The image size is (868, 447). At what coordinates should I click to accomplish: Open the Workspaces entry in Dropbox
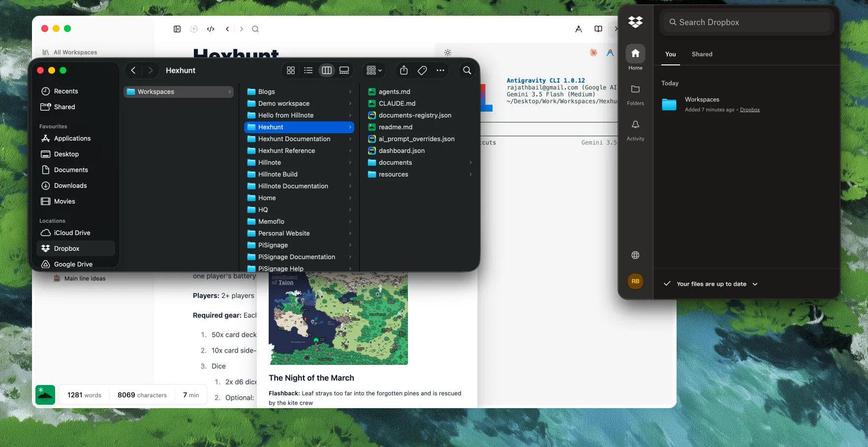pos(746,104)
